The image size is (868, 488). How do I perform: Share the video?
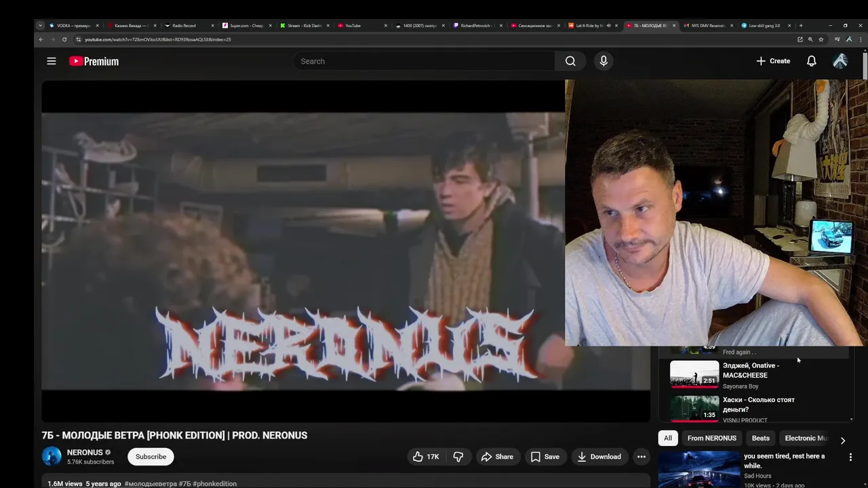497,457
